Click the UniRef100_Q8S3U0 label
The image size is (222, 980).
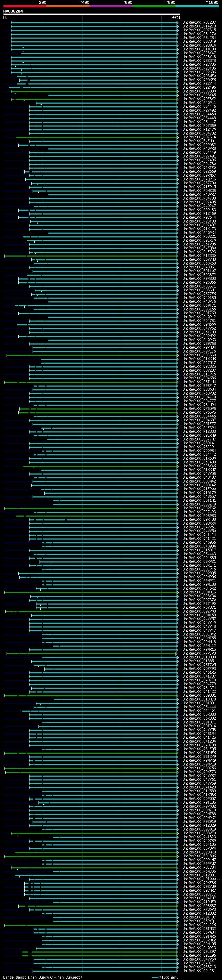199,91
